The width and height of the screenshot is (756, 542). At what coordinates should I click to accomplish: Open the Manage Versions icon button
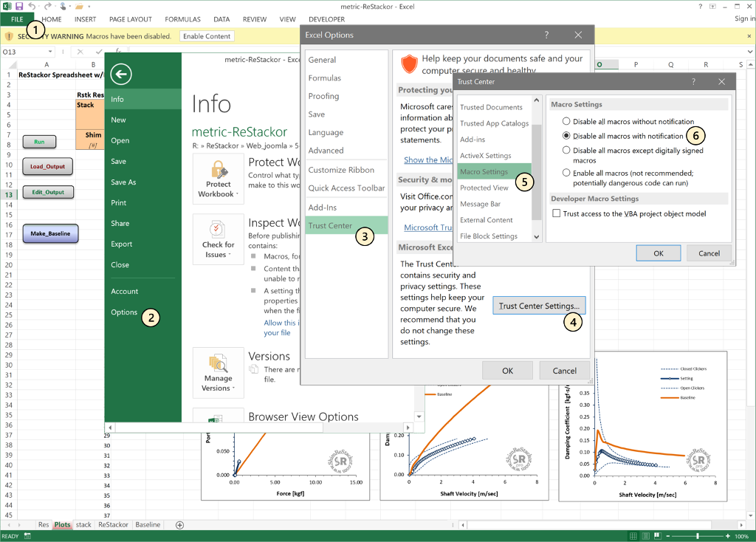pyautogui.click(x=218, y=373)
